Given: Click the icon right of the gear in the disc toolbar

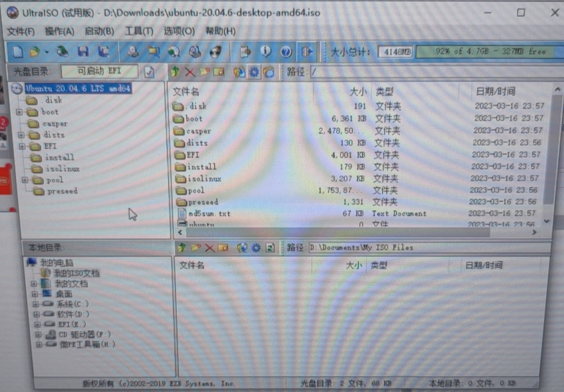Looking at the screenshot, I should coord(268,72).
